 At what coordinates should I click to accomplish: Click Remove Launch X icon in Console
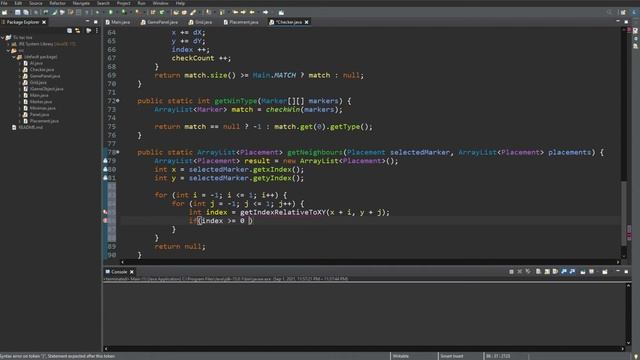point(519,271)
